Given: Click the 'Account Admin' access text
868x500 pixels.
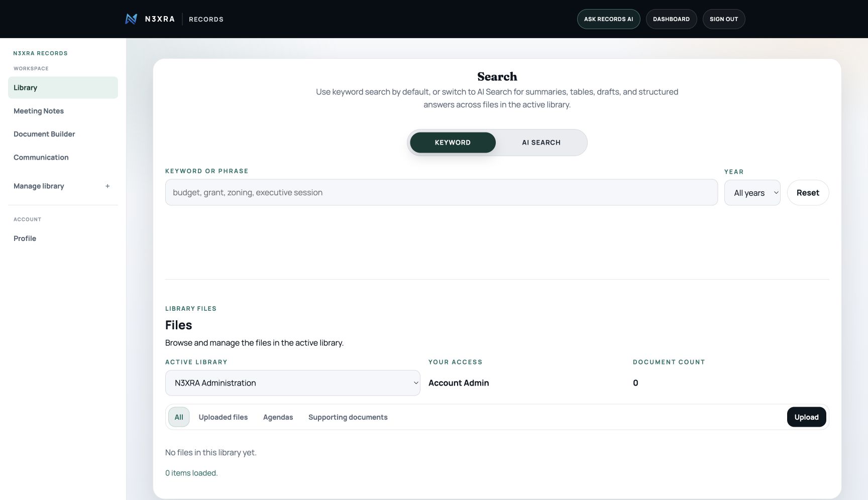Looking at the screenshot, I should point(459,383).
